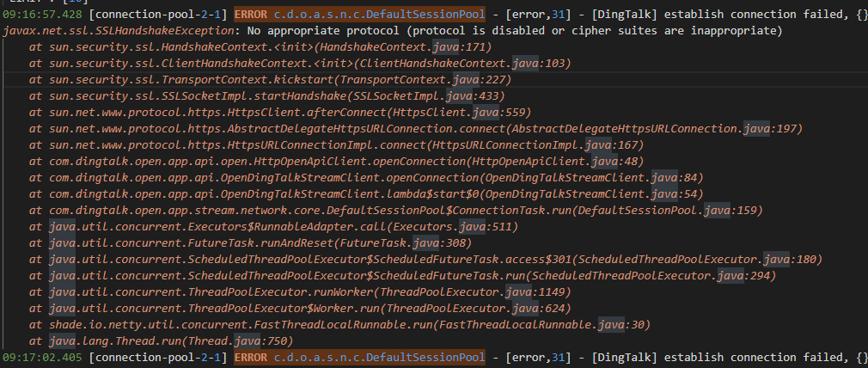Viewport: 868px width, 368px height.
Task: Open the Executors.java:511 link
Action: coord(433,226)
